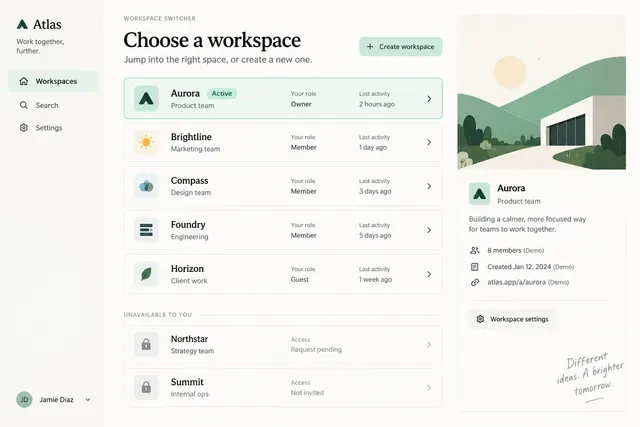640x427 pixels.
Task: Open the Aurora workspace triangle icon
Action: point(146,98)
